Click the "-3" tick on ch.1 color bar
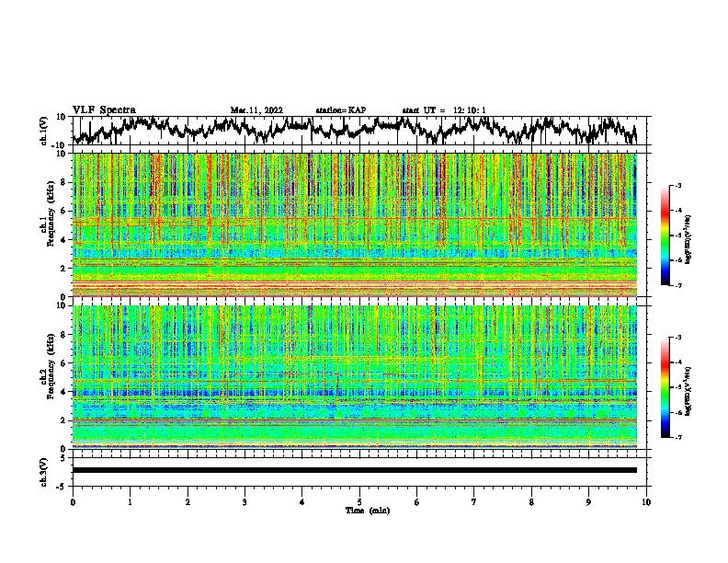 click(x=678, y=186)
